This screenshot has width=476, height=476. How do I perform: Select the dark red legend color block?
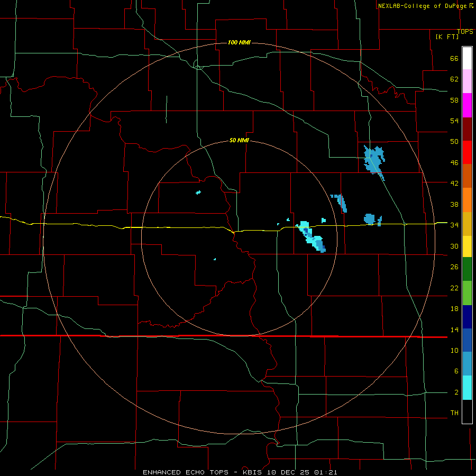[x=467, y=129]
